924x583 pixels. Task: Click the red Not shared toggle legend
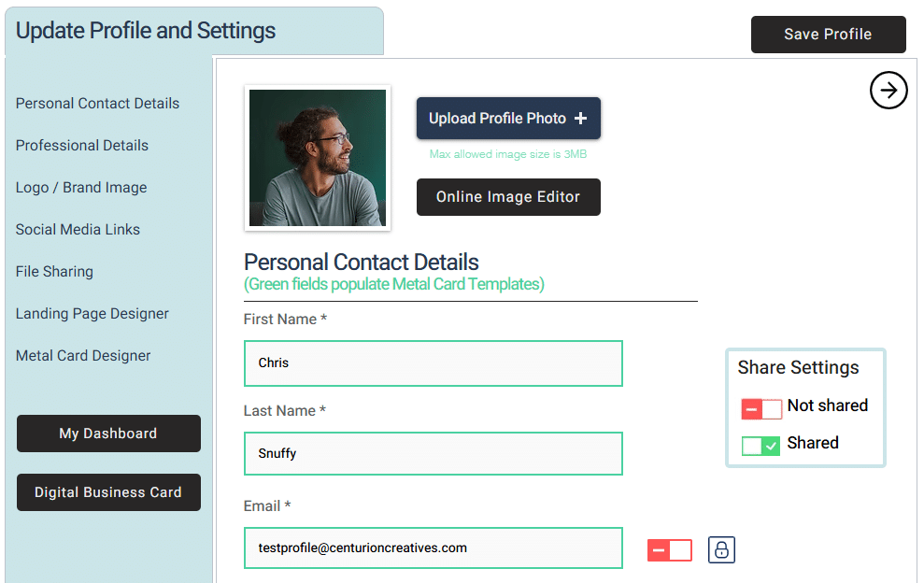tap(761, 409)
